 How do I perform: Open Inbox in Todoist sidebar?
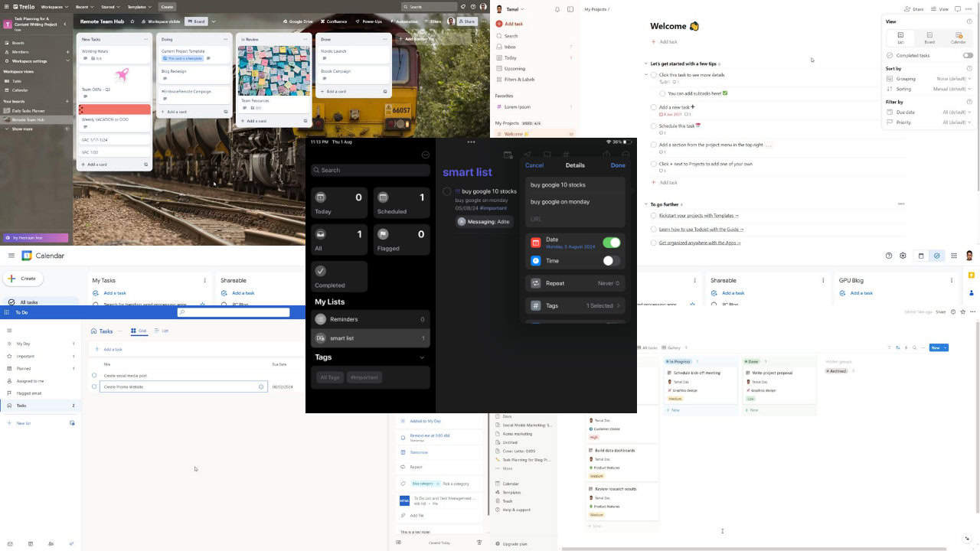point(534,47)
